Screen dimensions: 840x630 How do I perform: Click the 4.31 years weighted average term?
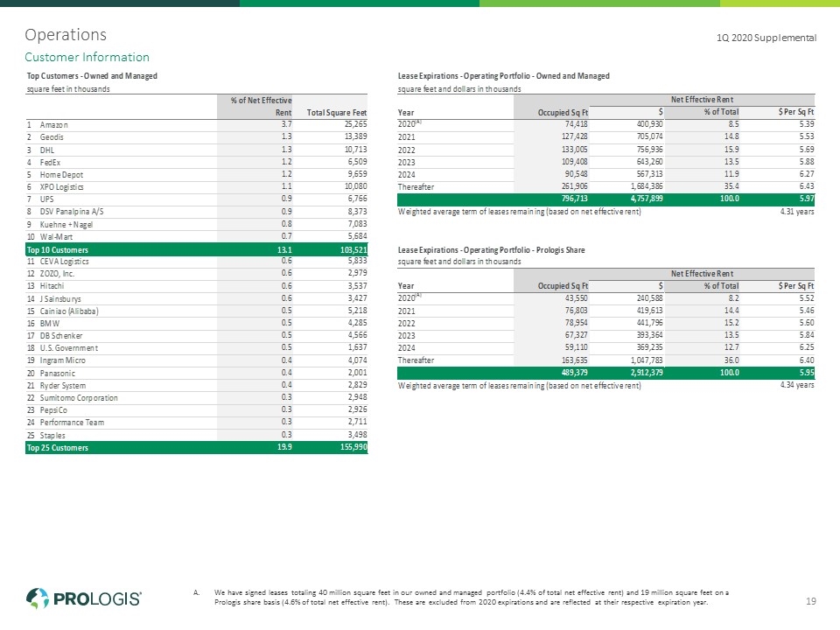(797, 212)
